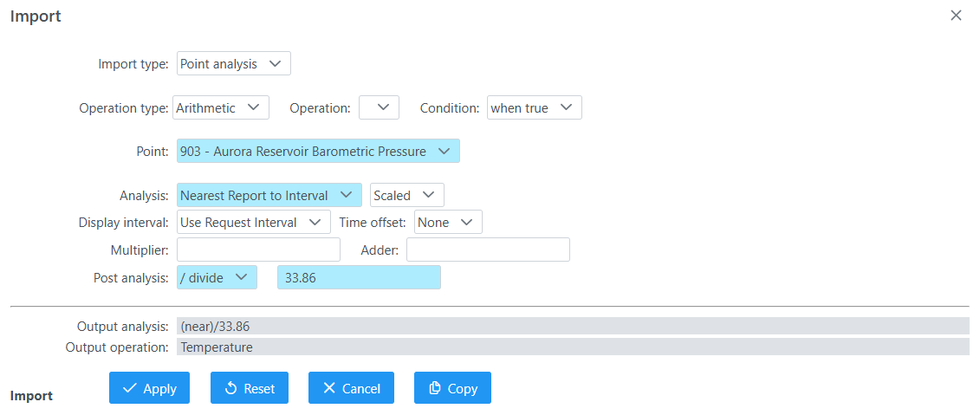Expand the Scaled dropdown
This screenshot has width=980, height=415.
(407, 195)
